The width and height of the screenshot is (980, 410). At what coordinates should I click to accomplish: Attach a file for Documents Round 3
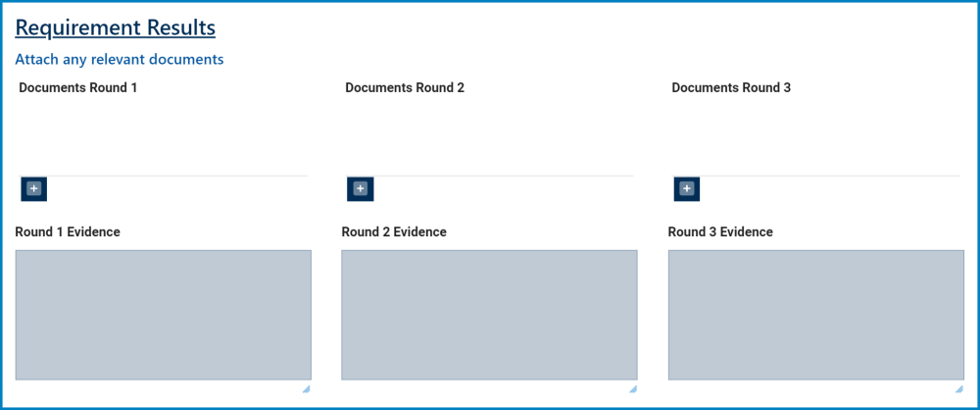click(x=686, y=188)
